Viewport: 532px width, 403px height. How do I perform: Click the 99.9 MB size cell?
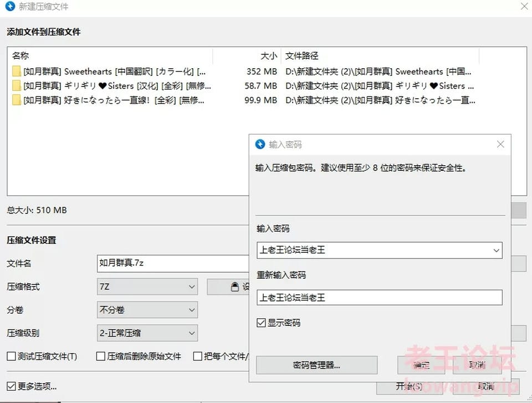tap(260, 100)
